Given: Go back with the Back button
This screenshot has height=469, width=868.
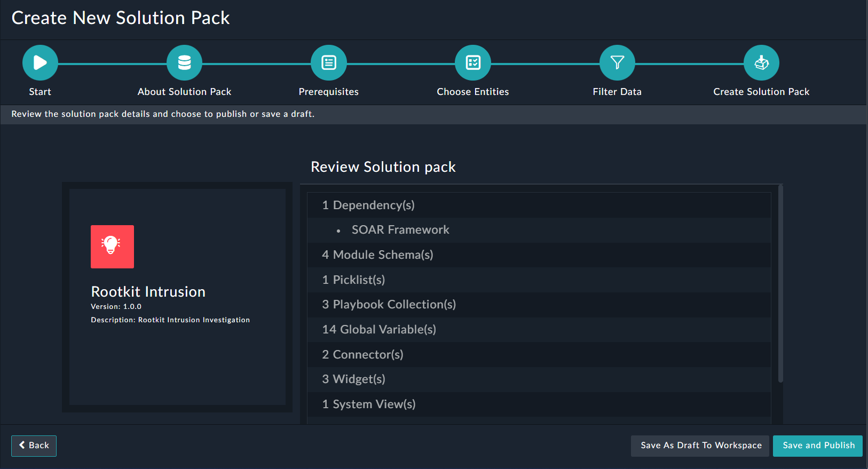Looking at the screenshot, I should click(x=34, y=446).
